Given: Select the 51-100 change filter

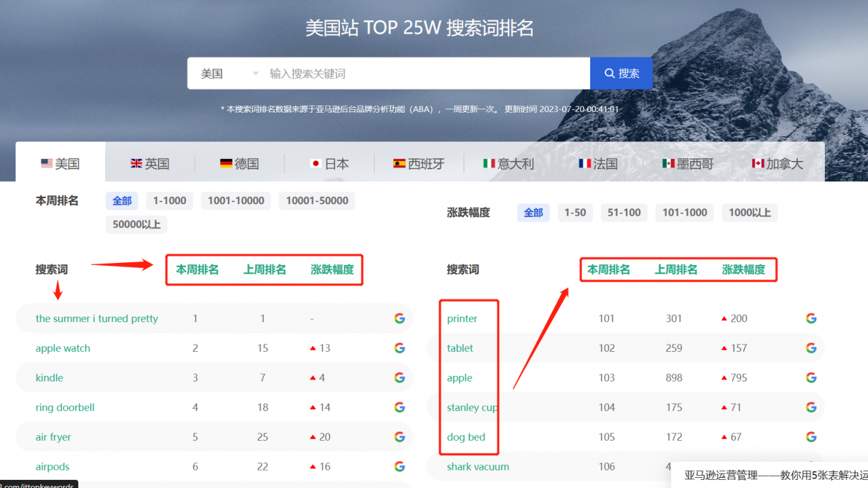Looking at the screenshot, I should point(624,212).
